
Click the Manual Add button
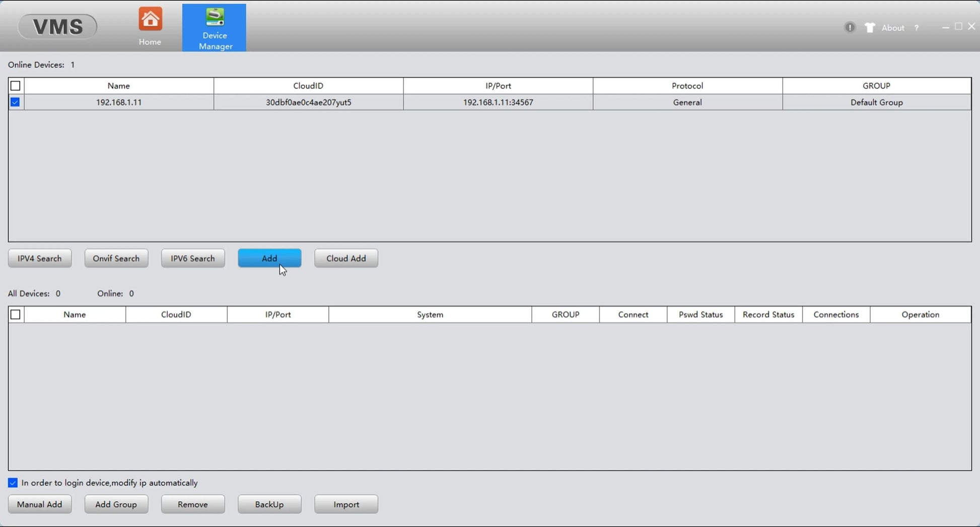(x=40, y=504)
